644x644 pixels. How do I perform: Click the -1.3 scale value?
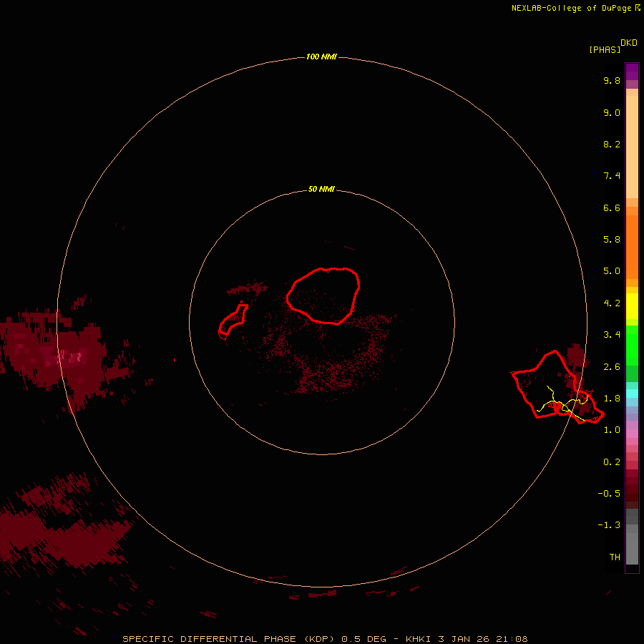click(x=609, y=525)
